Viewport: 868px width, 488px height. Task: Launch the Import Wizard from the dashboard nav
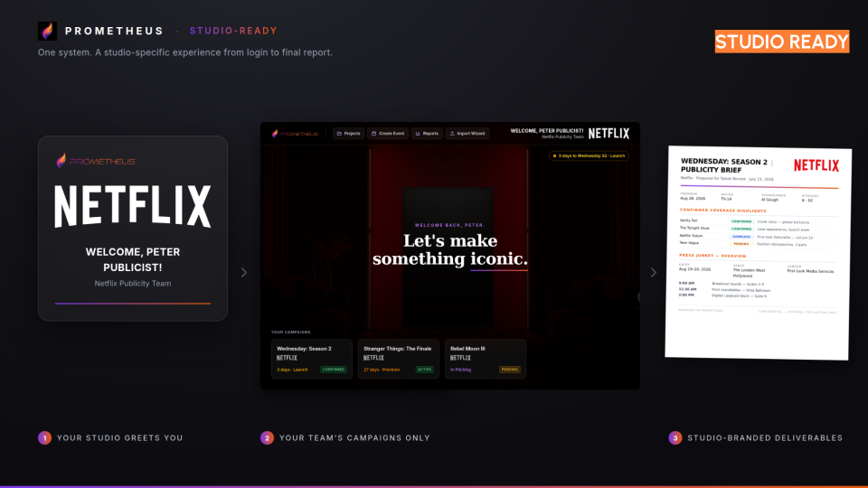(467, 134)
